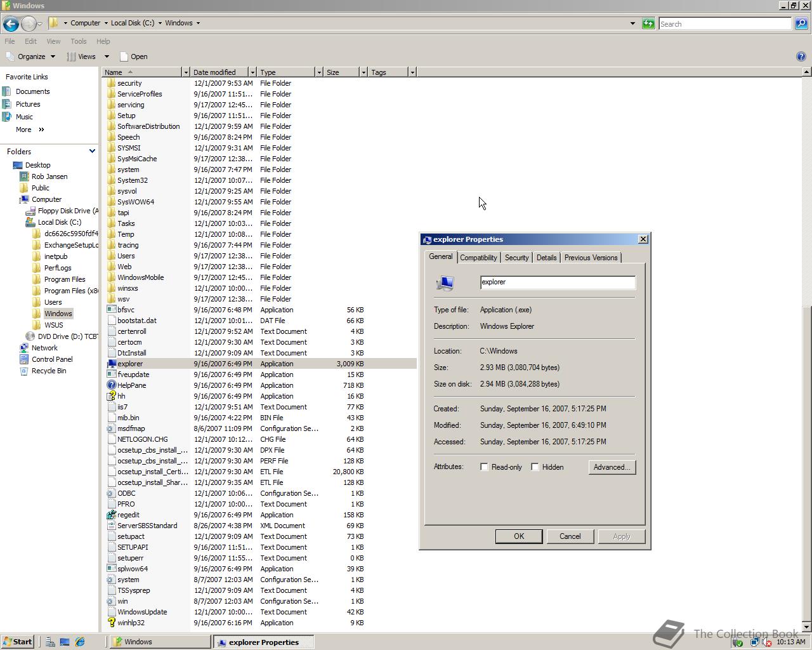The width and height of the screenshot is (812, 650).
Task: Click OK in explorer Properties
Action: tap(519, 536)
